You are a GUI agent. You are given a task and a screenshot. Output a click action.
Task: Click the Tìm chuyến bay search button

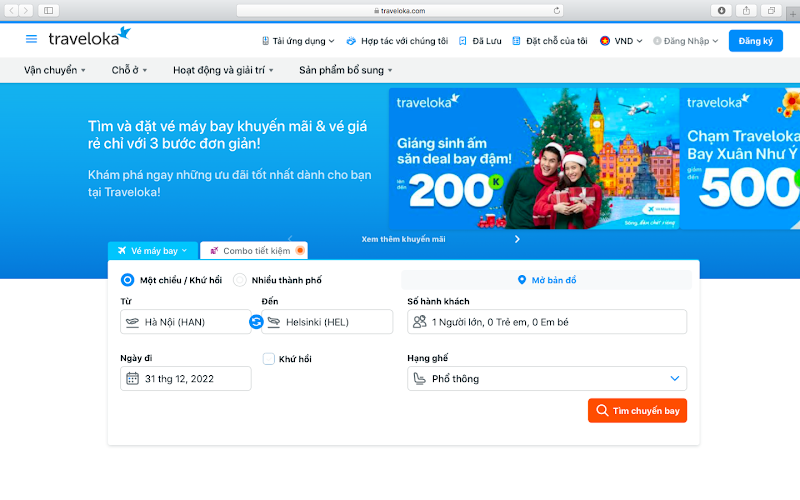[x=637, y=410]
